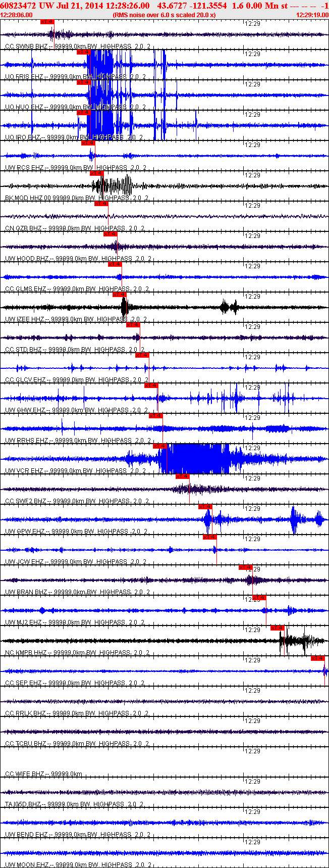
Task: Click the red pick flag on UW IZEE trace
Action: [x=119, y=294]
